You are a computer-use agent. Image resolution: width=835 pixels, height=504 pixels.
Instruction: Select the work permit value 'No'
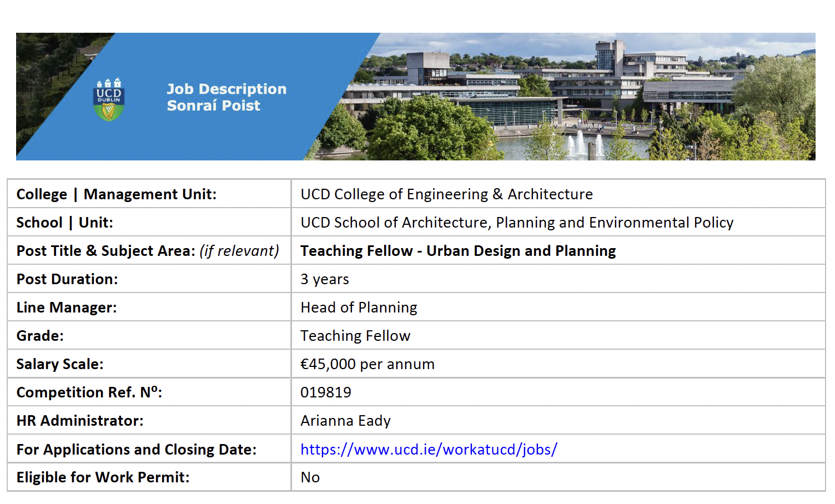coord(310,477)
